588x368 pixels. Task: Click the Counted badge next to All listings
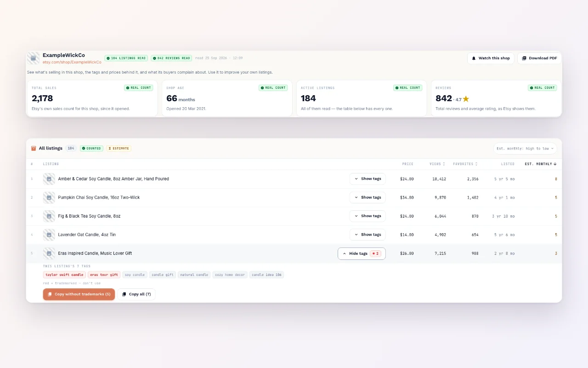pos(91,149)
